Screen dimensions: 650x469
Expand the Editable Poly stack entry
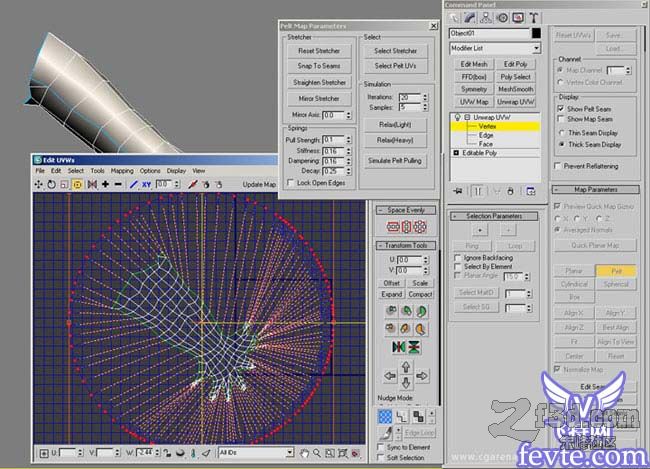tap(456, 153)
